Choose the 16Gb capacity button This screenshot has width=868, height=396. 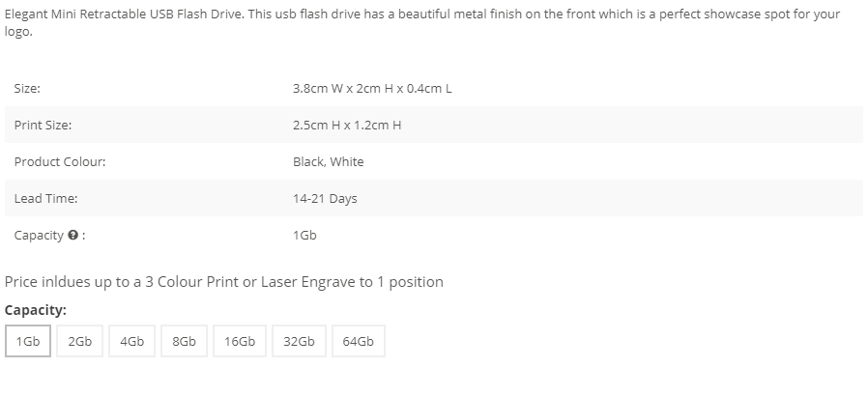(x=240, y=341)
